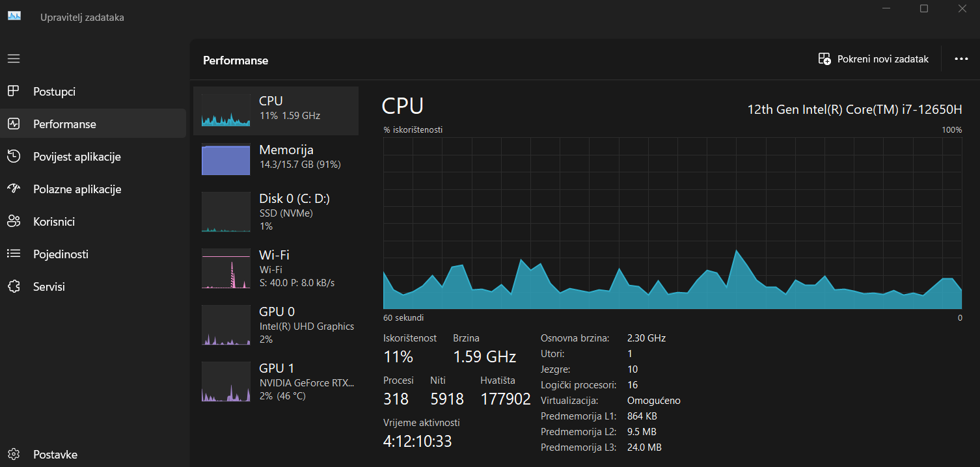Switch to the Servisi page
Image resolution: width=980 pixels, height=467 pixels.
click(x=93, y=286)
